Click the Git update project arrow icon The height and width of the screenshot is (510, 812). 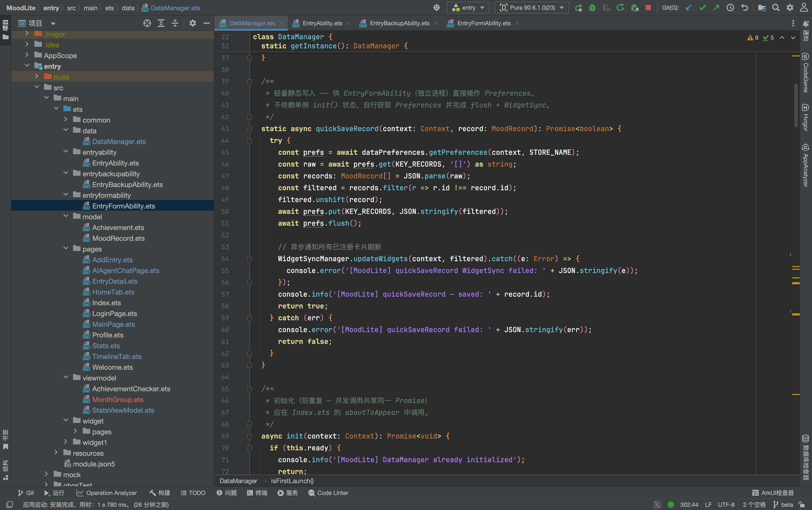point(689,8)
